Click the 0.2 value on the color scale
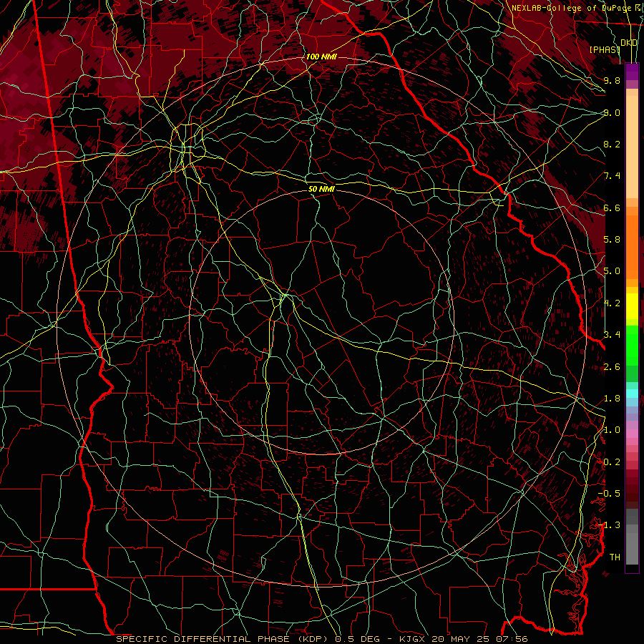Screen dimensions: 644x644 [x=612, y=462]
